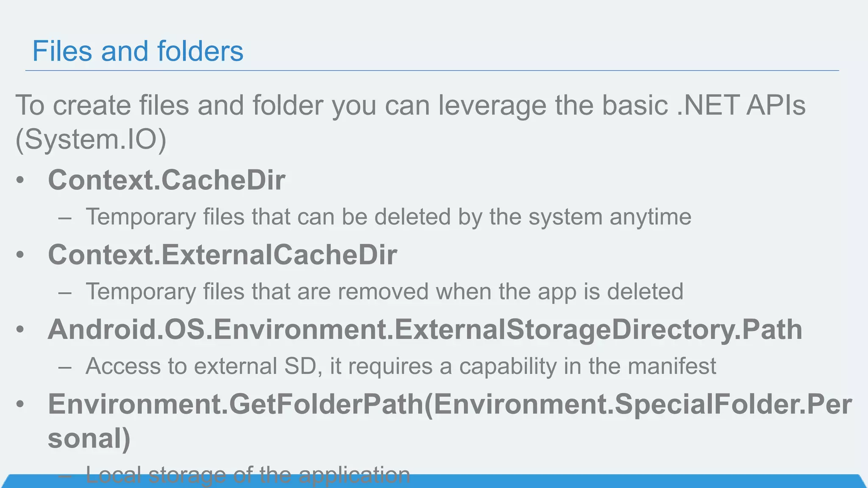
Task: Click the bullet dot before Android.OS.Environment
Action: point(20,330)
